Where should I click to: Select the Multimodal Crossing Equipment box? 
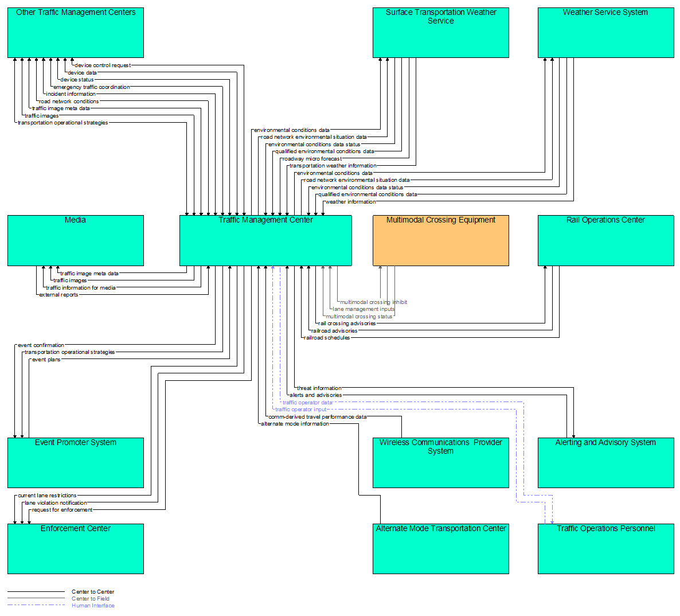coord(440,241)
